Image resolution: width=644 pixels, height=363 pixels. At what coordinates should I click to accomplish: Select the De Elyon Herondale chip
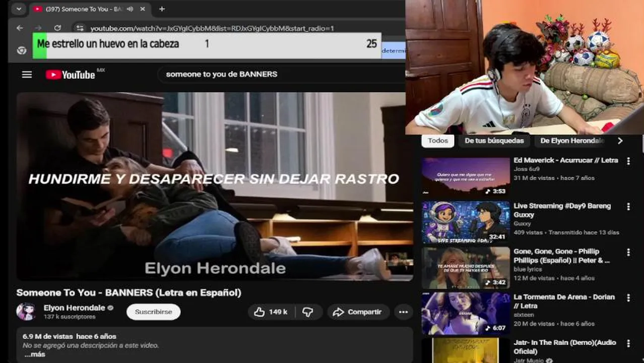click(x=571, y=141)
